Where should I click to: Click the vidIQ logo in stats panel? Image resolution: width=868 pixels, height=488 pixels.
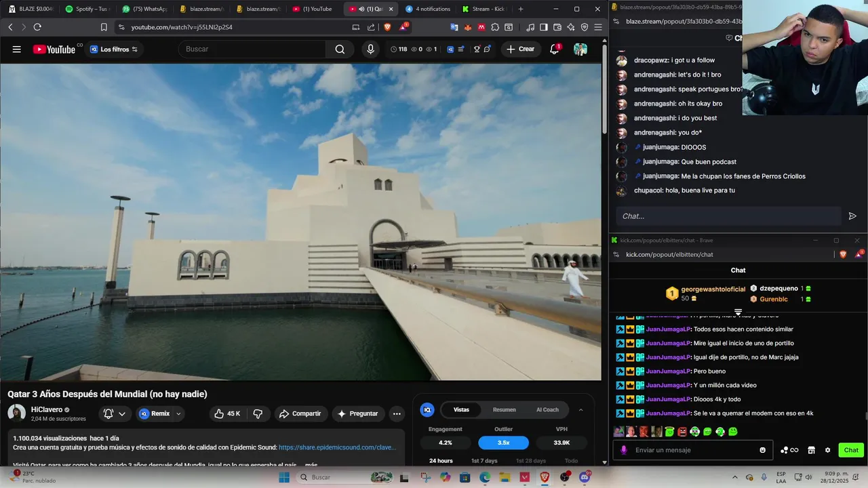coord(427,409)
